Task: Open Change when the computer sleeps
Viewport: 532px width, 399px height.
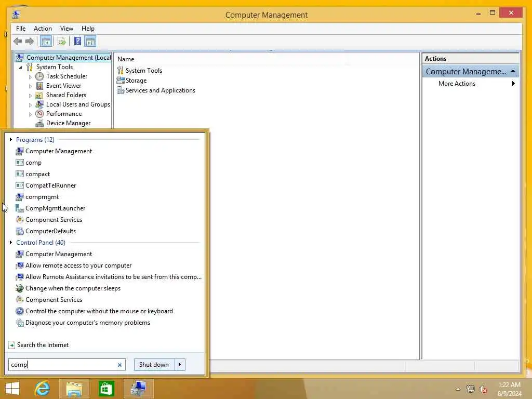Action: pos(73,288)
